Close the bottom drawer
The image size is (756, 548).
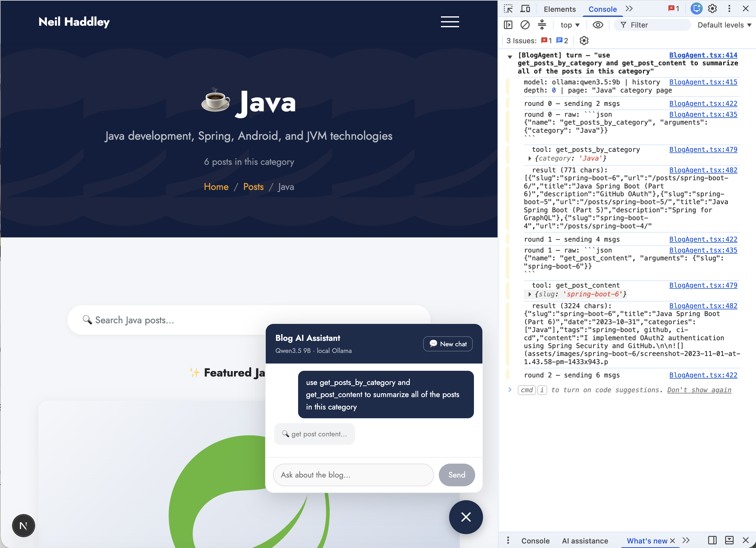(x=746, y=540)
